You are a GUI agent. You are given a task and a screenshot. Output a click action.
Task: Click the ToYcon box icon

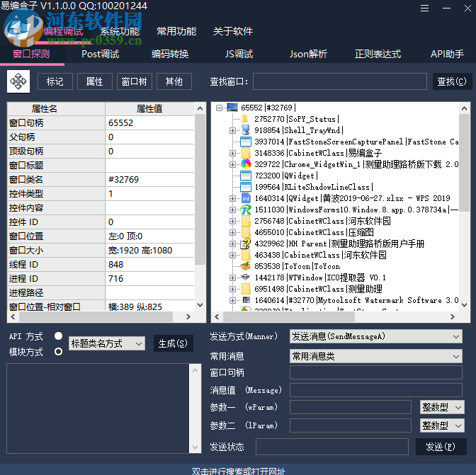[x=246, y=266]
